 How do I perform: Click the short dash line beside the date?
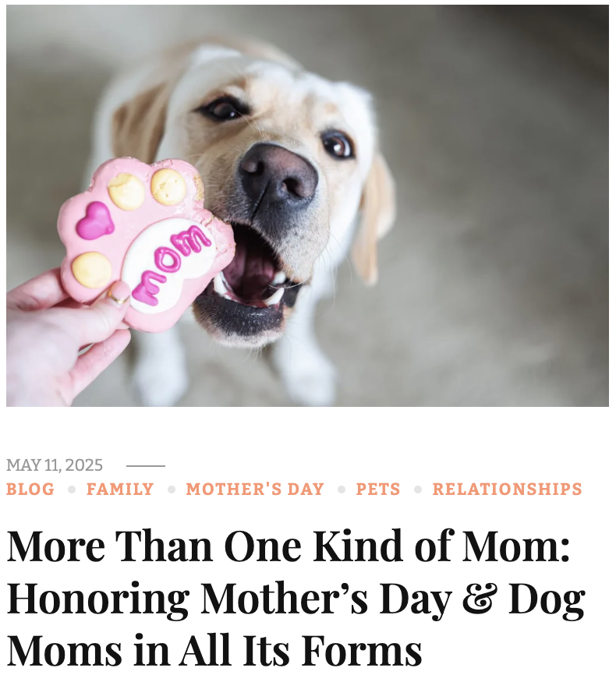[x=146, y=465]
